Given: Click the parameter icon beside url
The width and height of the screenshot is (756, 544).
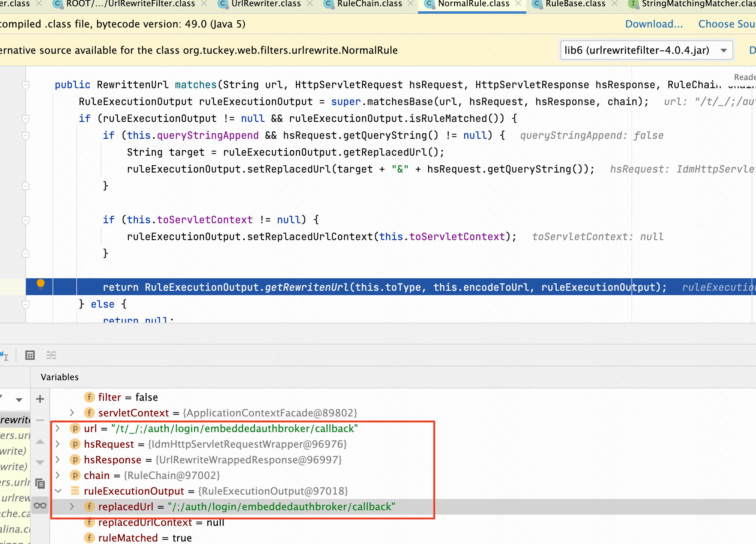Looking at the screenshot, I should 75,428.
